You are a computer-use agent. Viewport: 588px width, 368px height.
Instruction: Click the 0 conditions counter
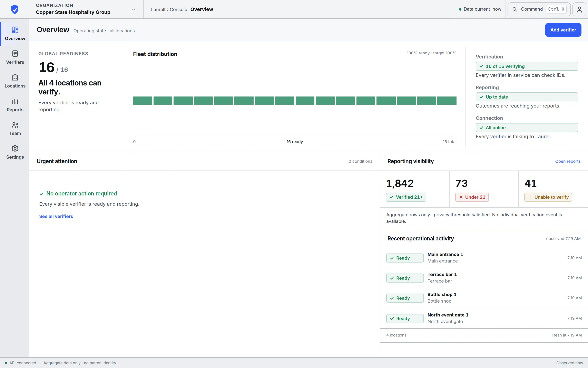coord(360,161)
